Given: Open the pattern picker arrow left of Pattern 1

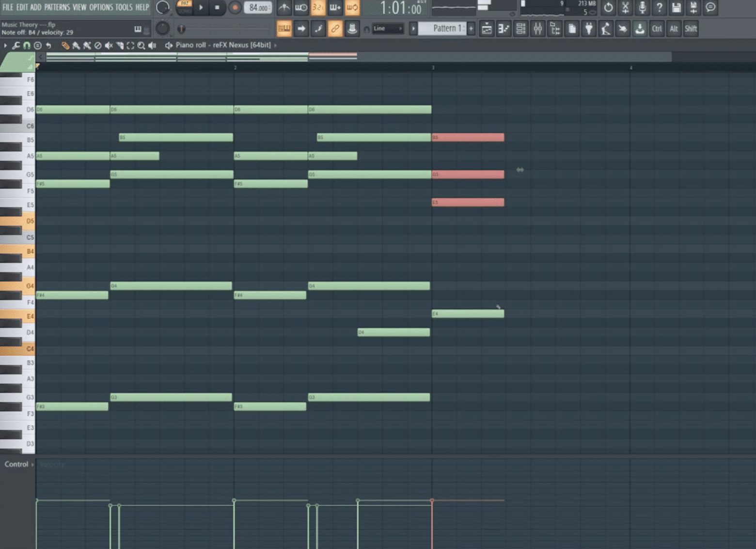Looking at the screenshot, I should 413,29.
